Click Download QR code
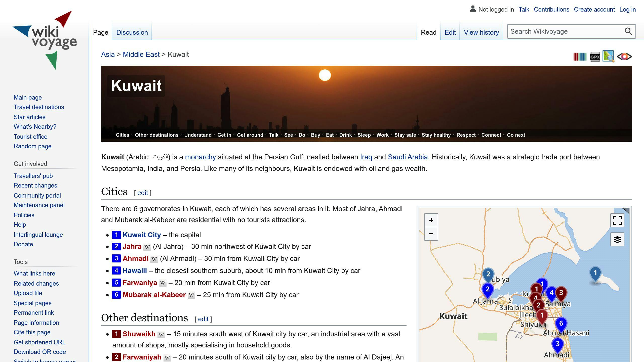Screen dimensions: 644x362 (x=40, y=352)
